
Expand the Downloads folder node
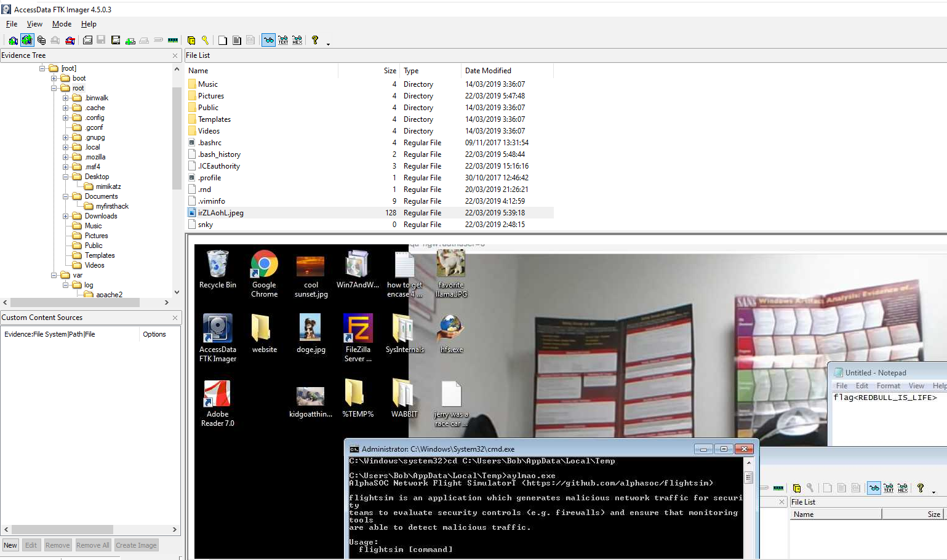tap(65, 216)
